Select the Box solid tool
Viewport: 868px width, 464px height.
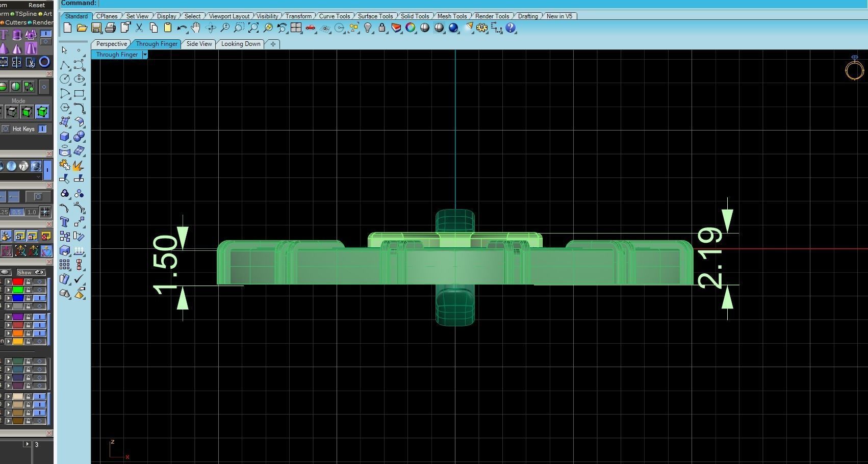tap(65, 136)
